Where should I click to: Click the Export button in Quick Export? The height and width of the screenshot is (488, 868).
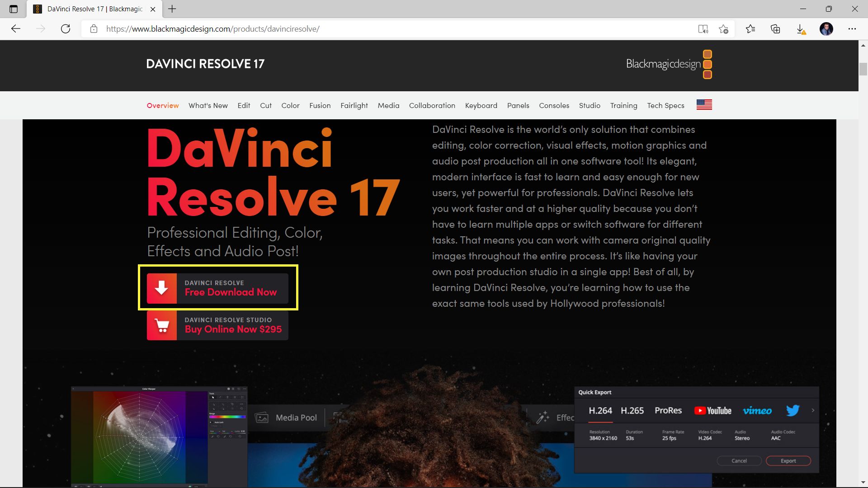pyautogui.click(x=788, y=460)
